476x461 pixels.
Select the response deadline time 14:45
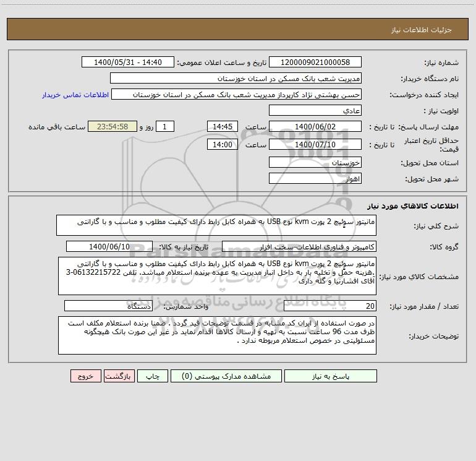tap(222, 126)
